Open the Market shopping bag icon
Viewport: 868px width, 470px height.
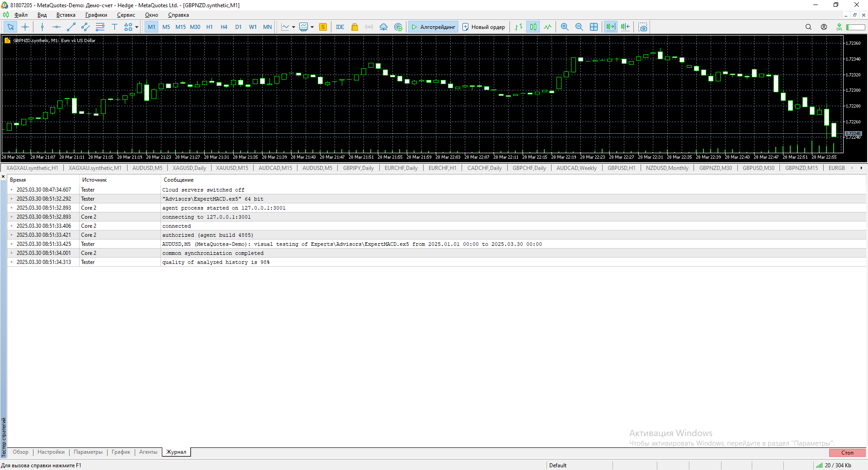[354, 27]
